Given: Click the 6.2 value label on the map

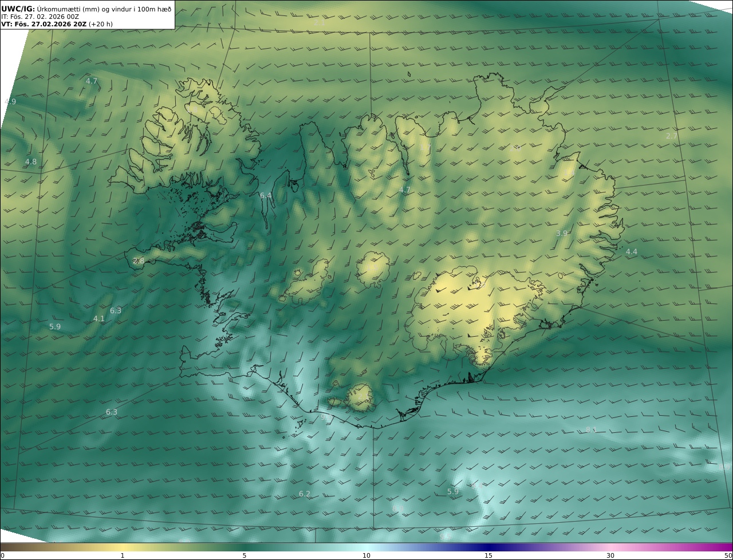Looking at the screenshot, I should 305,494.
